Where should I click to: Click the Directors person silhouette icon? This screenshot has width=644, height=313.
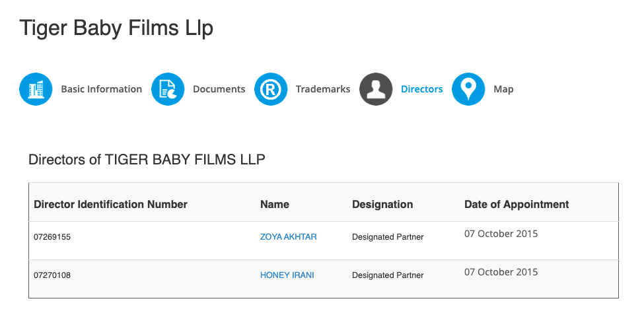tap(376, 89)
